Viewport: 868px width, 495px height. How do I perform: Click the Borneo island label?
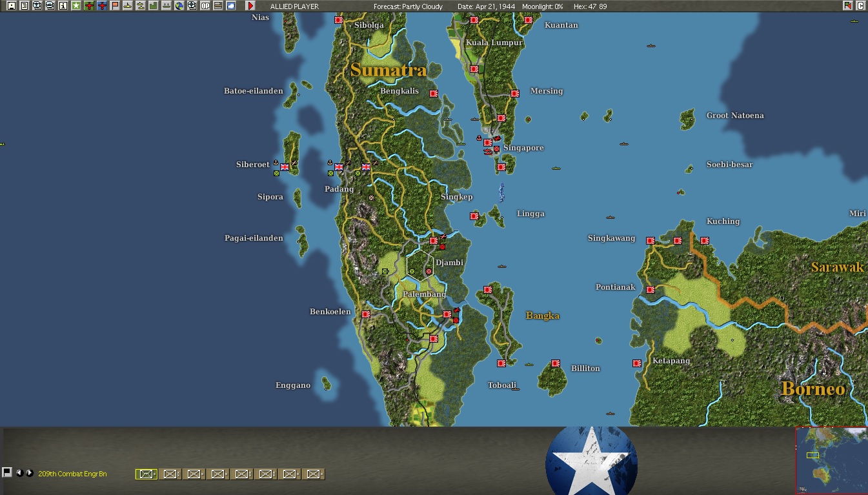(x=814, y=389)
